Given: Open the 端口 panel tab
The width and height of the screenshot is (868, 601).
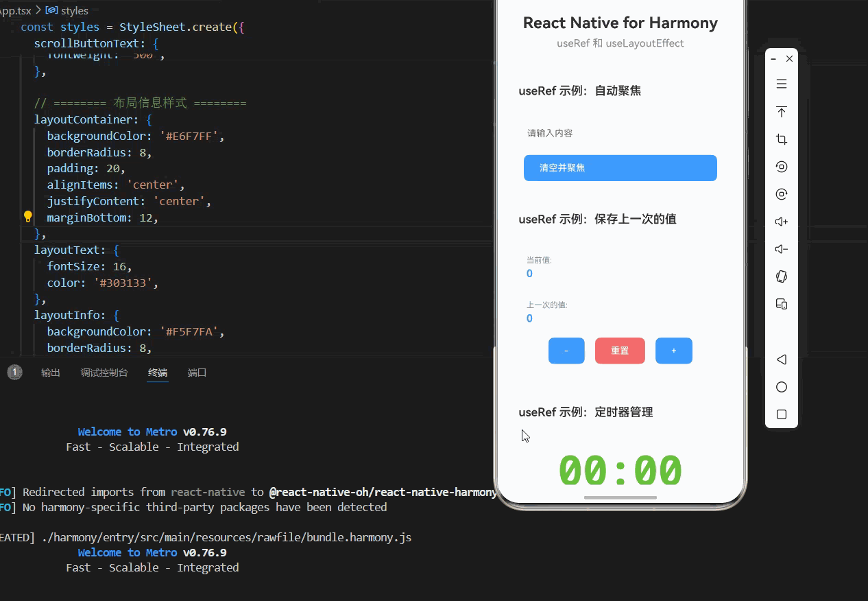Looking at the screenshot, I should pyautogui.click(x=197, y=373).
